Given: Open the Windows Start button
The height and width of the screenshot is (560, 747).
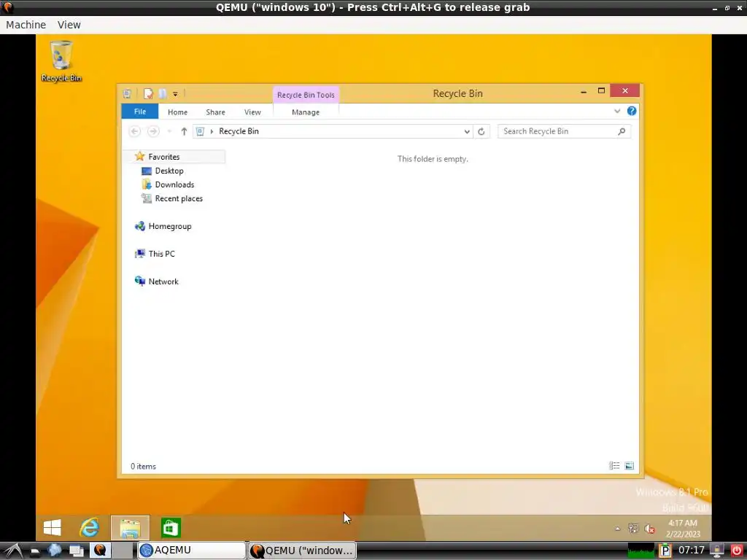Looking at the screenshot, I should 52,528.
